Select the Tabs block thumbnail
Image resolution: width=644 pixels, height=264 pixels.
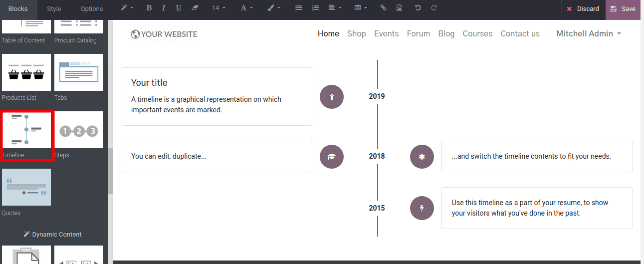tap(79, 72)
